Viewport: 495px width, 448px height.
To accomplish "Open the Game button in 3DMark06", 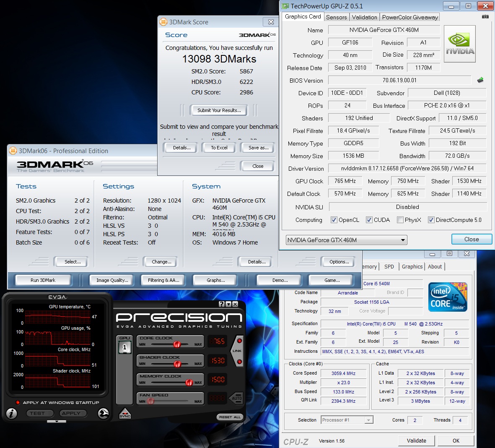I will point(332,280).
